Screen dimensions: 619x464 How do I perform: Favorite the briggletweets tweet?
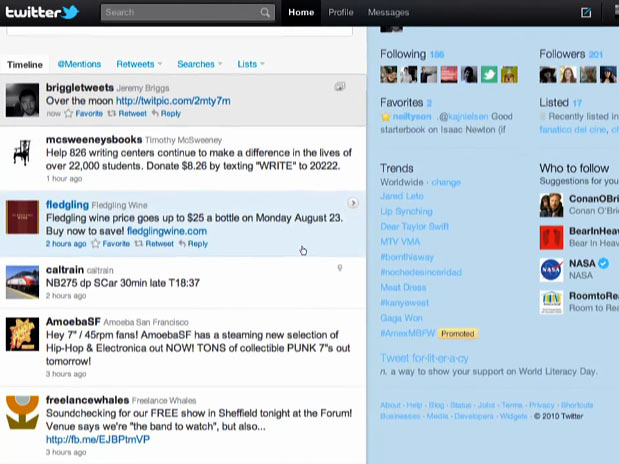[88, 114]
